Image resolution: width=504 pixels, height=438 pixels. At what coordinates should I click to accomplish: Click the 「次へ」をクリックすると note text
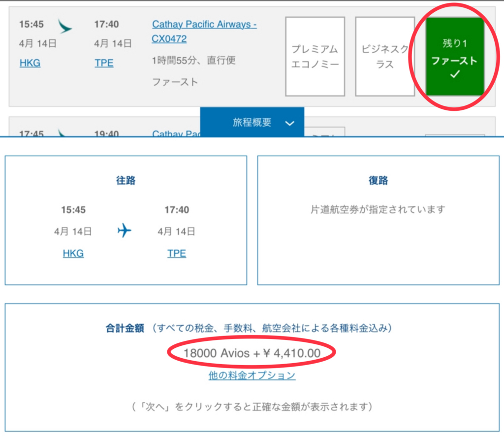252,406
